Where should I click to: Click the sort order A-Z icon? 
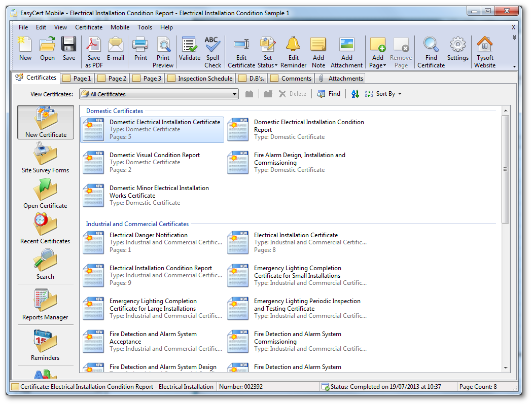coord(355,94)
